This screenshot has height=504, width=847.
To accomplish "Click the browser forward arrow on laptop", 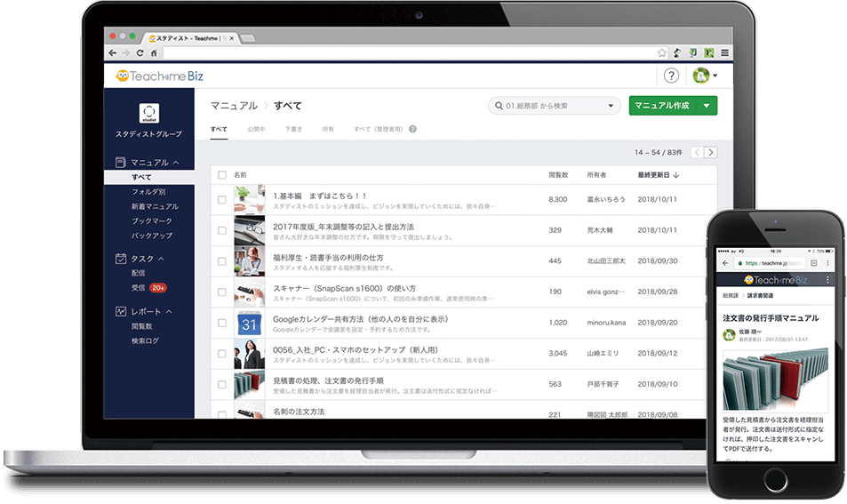I will click(x=126, y=53).
